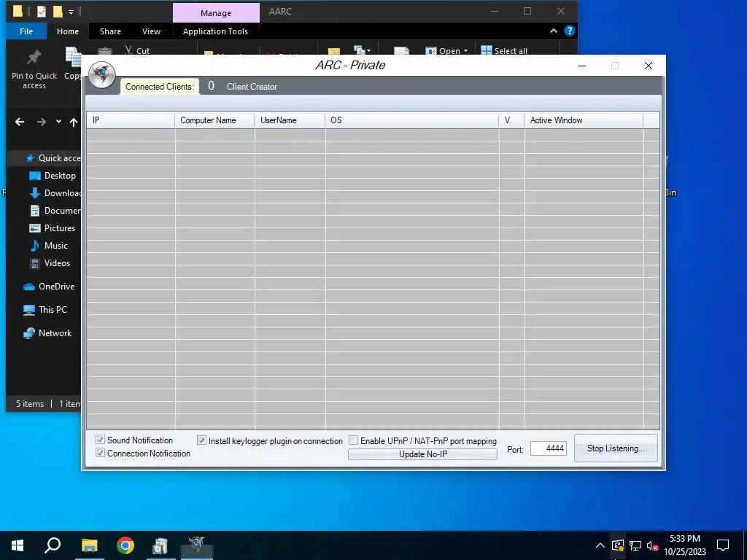Viewport: 747px width, 560px height.
Task: Switch to the Home ribbon tab
Action: 68,31
